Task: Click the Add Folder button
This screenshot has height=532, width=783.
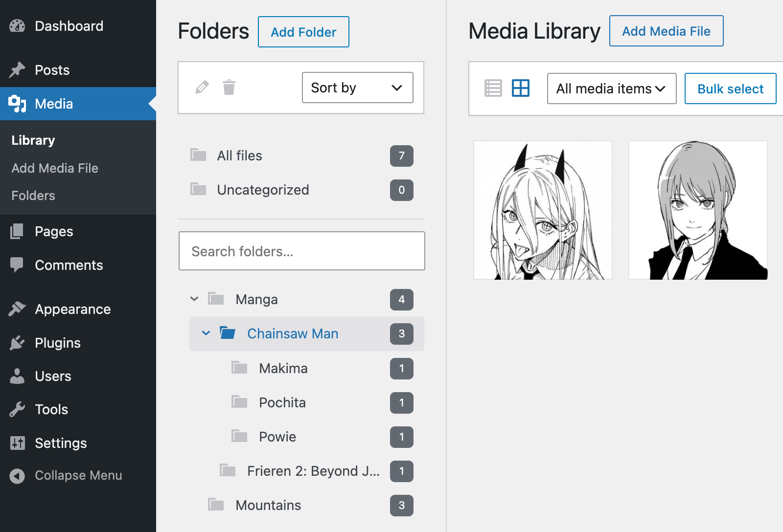Action: (303, 32)
